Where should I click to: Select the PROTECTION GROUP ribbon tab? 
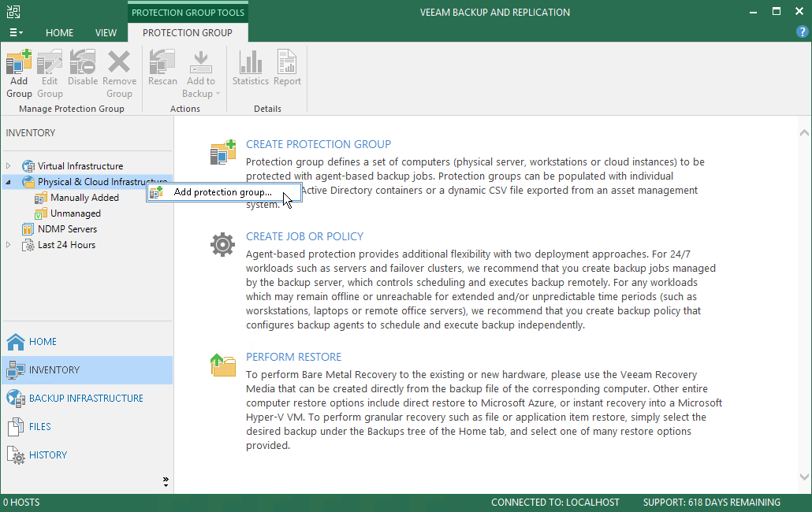tap(188, 32)
